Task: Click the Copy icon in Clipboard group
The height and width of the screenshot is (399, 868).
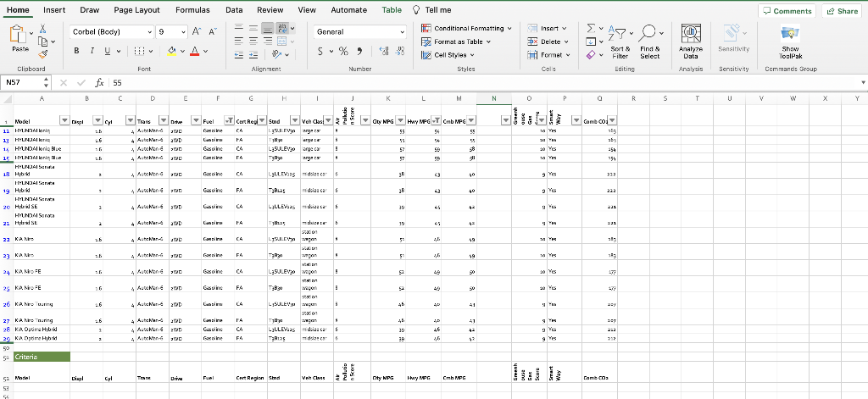Action: (x=43, y=42)
